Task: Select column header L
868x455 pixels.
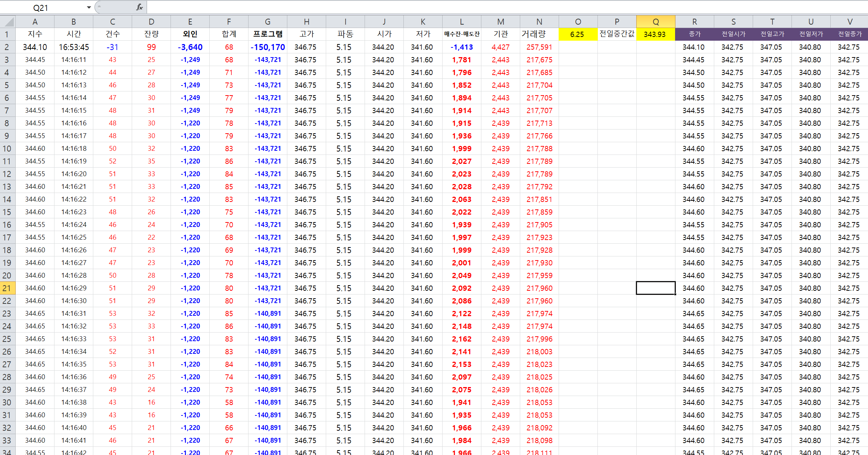Action: 462,22
